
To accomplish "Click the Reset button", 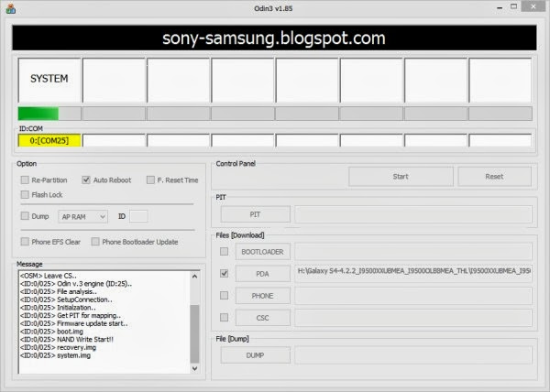I will tap(495, 177).
